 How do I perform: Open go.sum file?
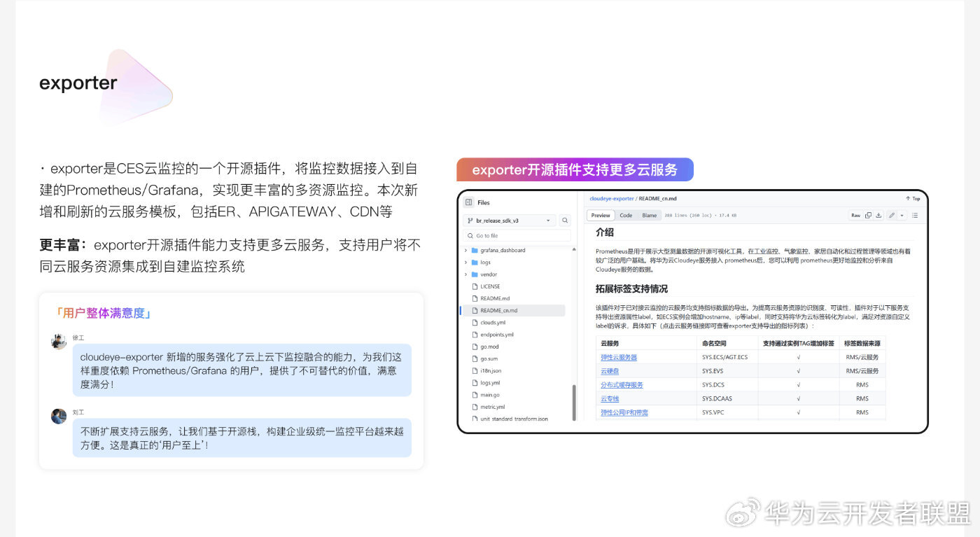point(489,358)
